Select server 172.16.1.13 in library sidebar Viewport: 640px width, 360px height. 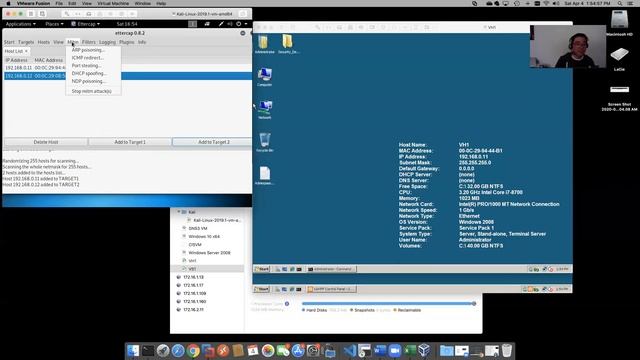[x=193, y=277]
